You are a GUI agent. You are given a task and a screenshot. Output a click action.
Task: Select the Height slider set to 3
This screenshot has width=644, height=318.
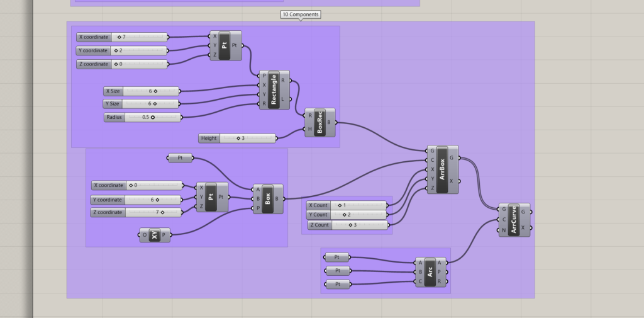click(x=237, y=139)
